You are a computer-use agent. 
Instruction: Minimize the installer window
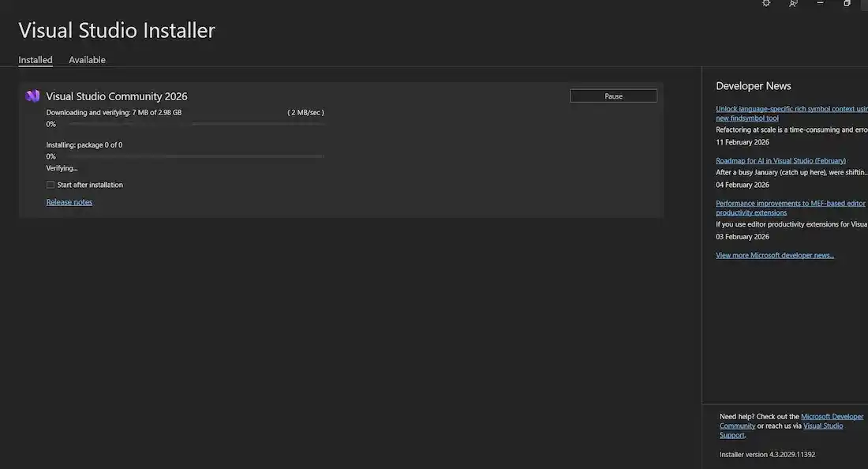820,3
